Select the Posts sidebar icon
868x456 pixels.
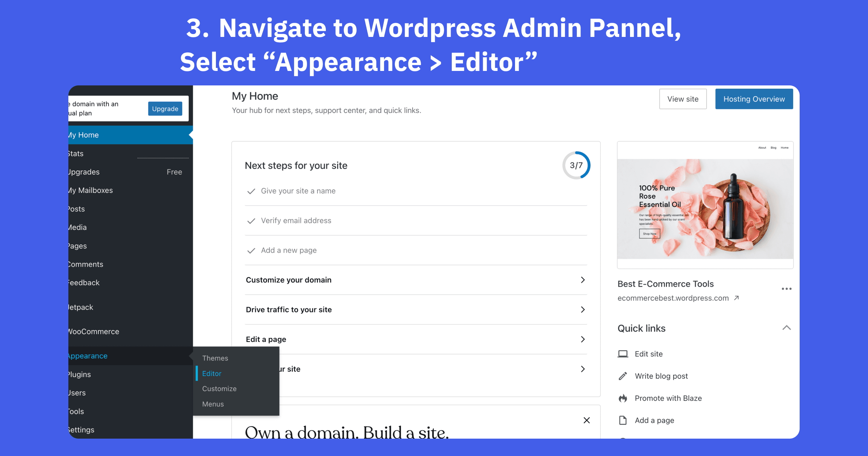pyautogui.click(x=75, y=208)
